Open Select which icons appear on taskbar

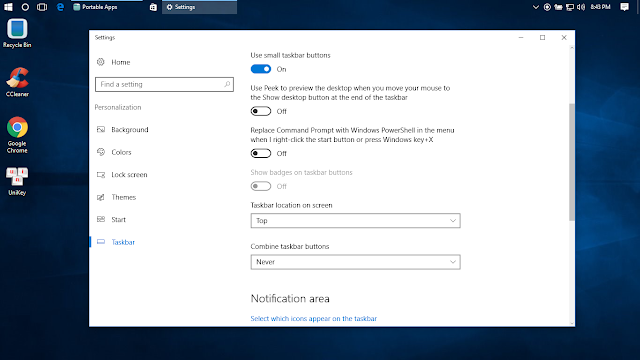(x=313, y=318)
